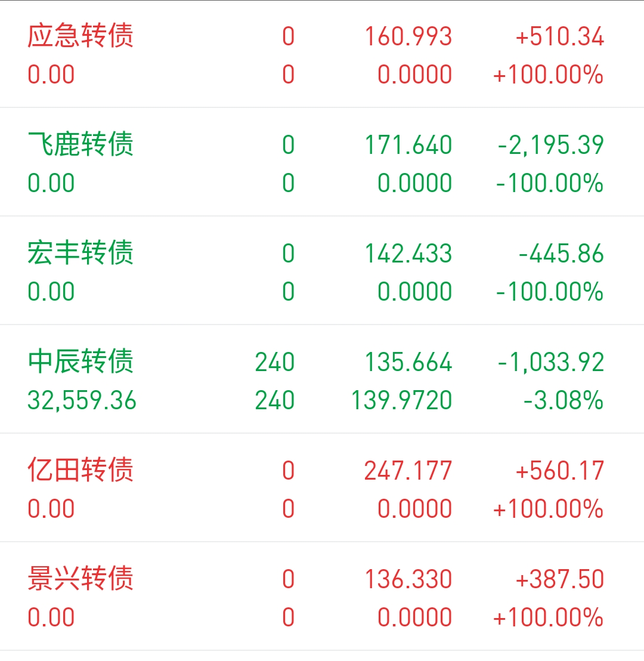Tap the 139.9720 current price

402,400
